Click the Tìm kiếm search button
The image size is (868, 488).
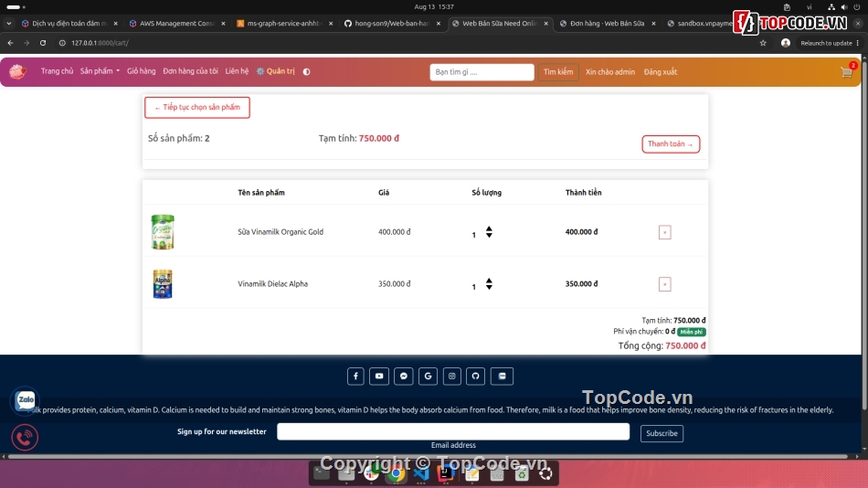(558, 72)
